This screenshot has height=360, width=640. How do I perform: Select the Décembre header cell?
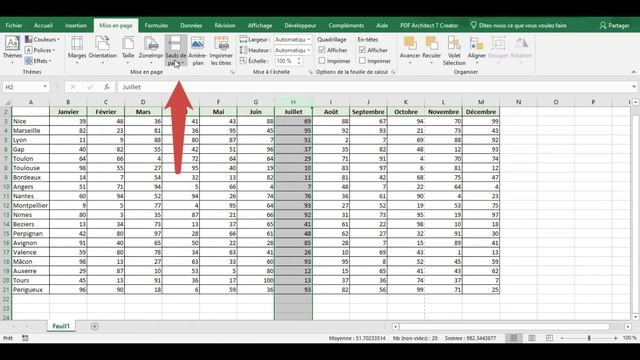(481, 112)
